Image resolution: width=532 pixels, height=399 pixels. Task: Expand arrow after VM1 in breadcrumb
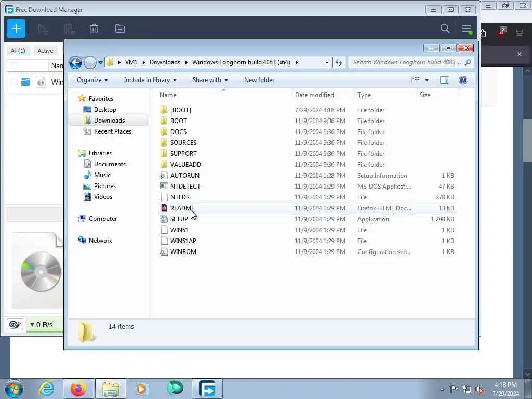[143, 62]
